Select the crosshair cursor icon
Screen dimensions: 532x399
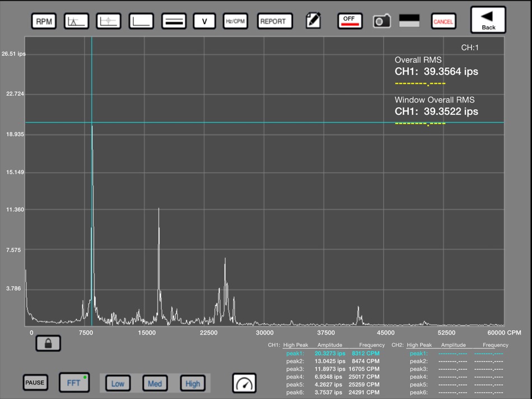tap(109, 21)
